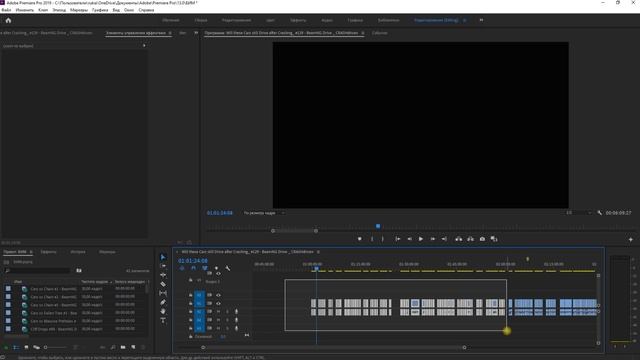Open timeline display settings wrench
The height and width of the screenshot is (360, 640).
pos(228,268)
